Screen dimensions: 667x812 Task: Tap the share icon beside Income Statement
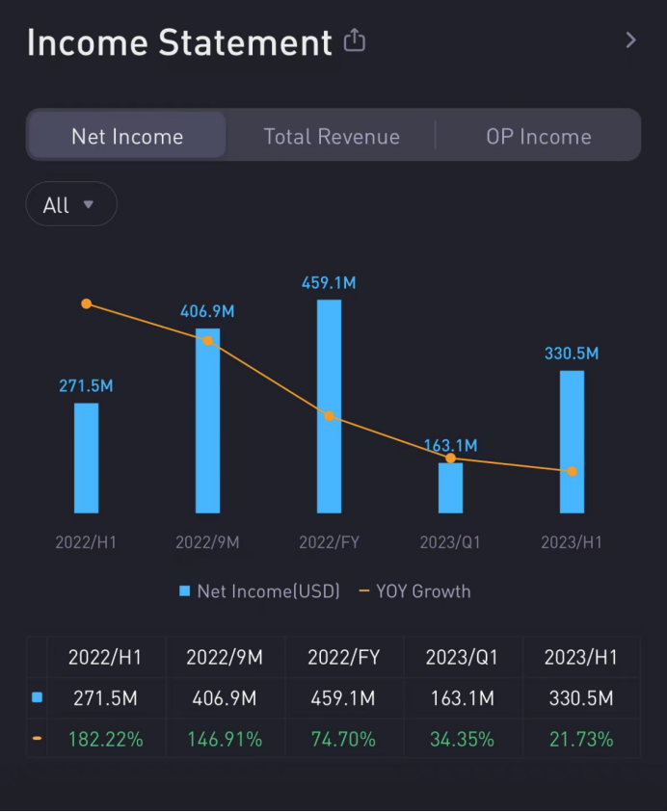(x=355, y=40)
